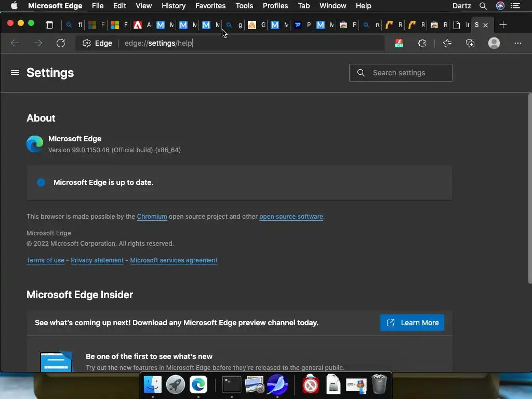Open the Profiles menu

click(275, 6)
